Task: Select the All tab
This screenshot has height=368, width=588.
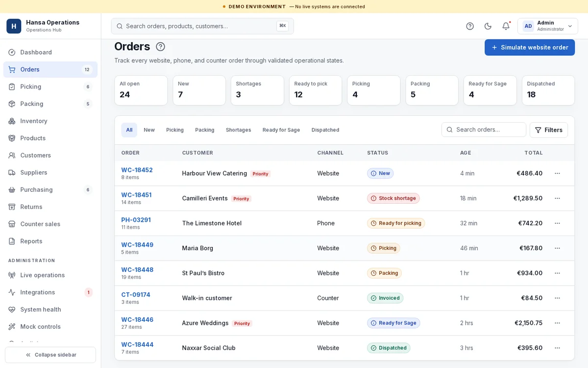Action: [x=129, y=130]
